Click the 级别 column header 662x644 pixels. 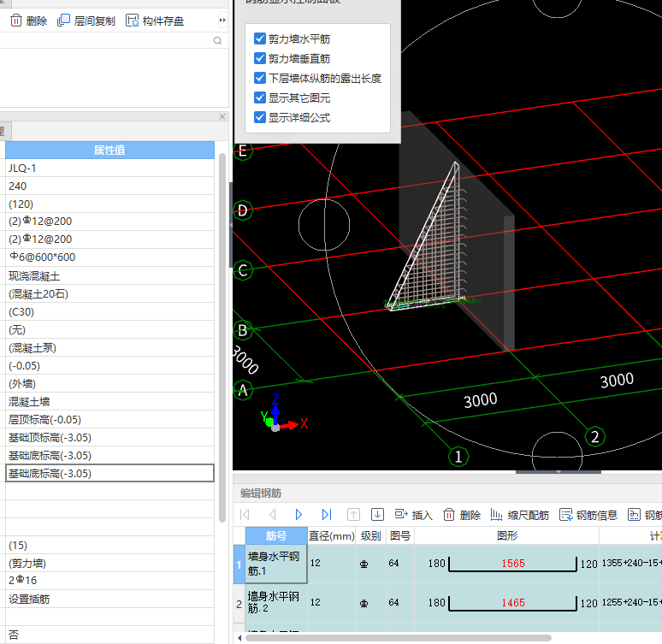click(x=370, y=535)
